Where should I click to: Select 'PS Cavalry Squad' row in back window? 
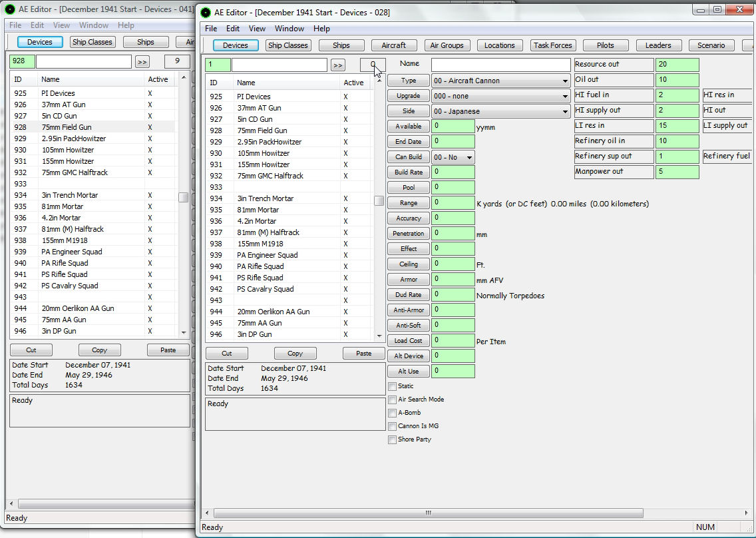[x=93, y=286]
